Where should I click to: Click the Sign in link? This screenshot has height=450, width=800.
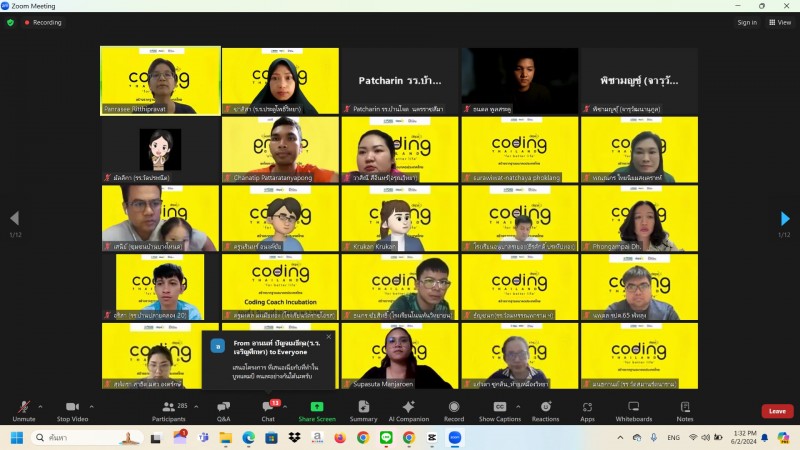747,22
